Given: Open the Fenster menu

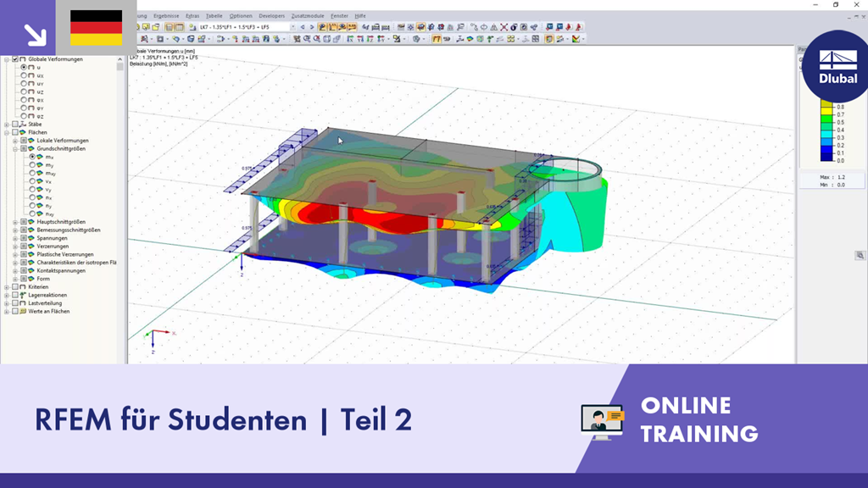Looking at the screenshot, I should tap(339, 16).
